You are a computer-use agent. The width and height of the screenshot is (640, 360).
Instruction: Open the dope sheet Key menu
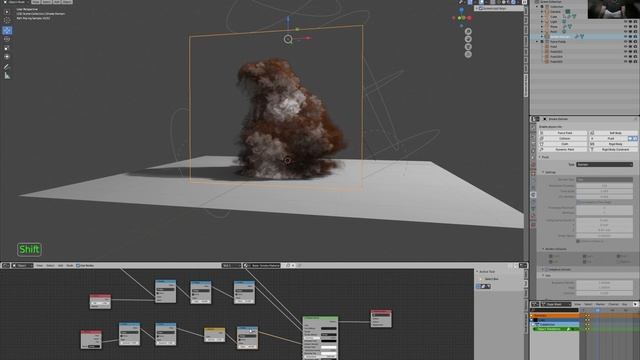(x=624, y=304)
